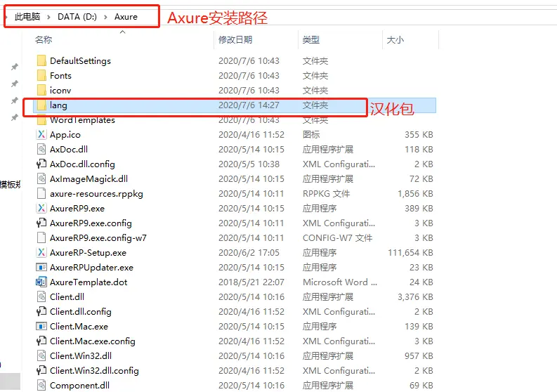Go to DATA (D:) in the breadcrumb
Viewport: 557px width, 392px height.
77,17
